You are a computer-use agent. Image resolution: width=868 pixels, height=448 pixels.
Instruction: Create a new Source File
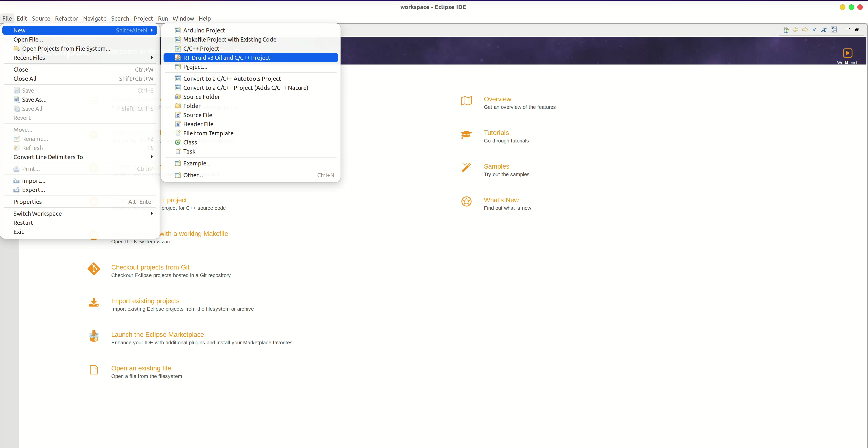pyautogui.click(x=251, y=115)
